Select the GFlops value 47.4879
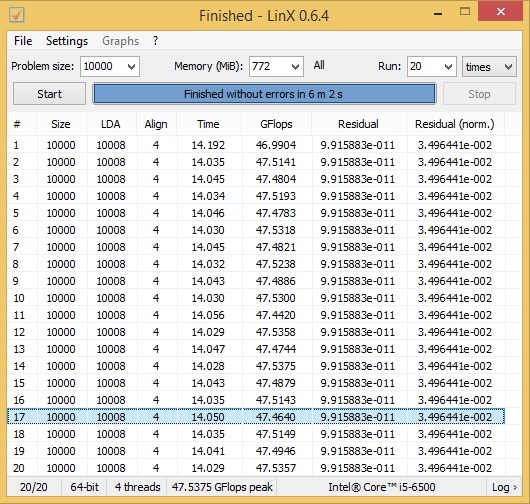530x504 pixels. [276, 383]
